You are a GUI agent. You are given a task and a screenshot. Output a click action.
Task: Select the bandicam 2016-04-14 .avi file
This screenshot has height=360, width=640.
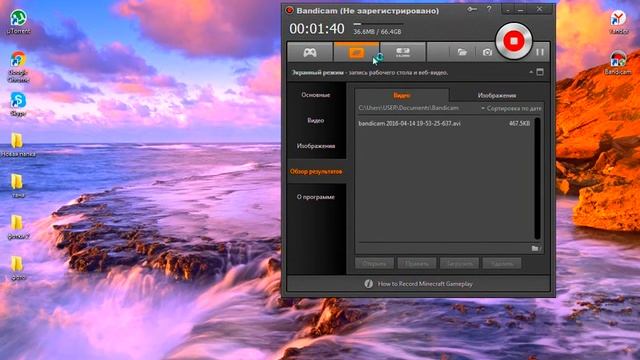pos(409,123)
